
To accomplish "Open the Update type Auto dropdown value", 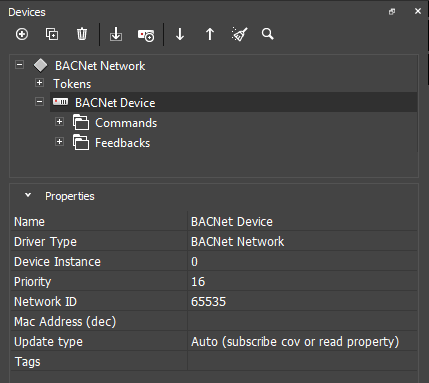I will pos(302,341).
